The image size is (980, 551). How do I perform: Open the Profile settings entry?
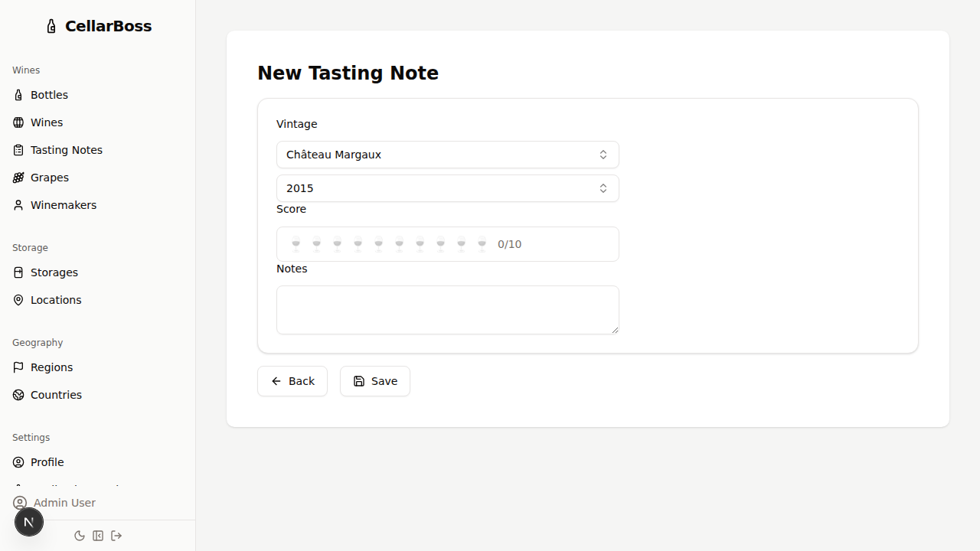(47, 462)
